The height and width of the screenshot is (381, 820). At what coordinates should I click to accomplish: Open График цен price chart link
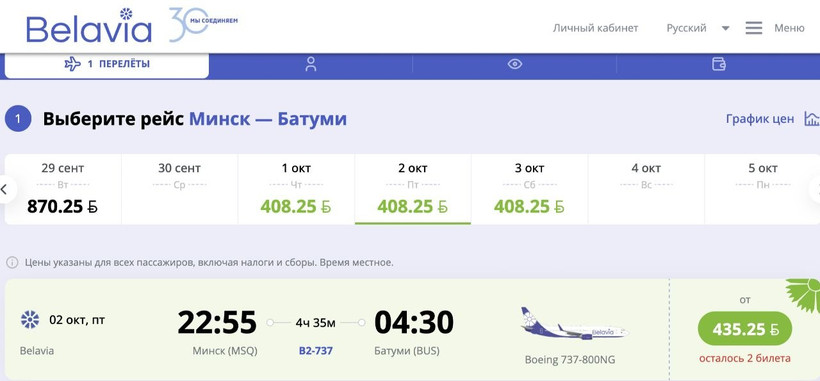pos(760,119)
